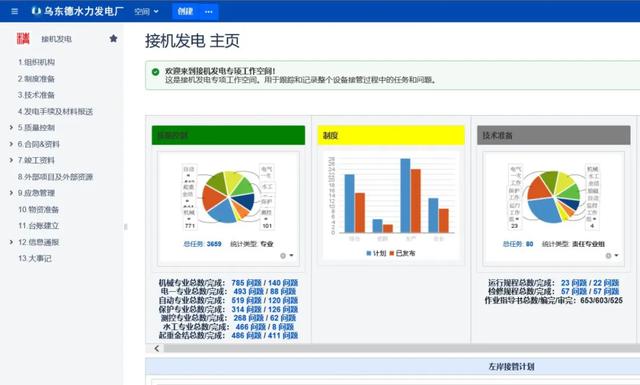This screenshot has width=640, height=385.
Task: Open the more options ellipsis button
Action: point(209,11)
